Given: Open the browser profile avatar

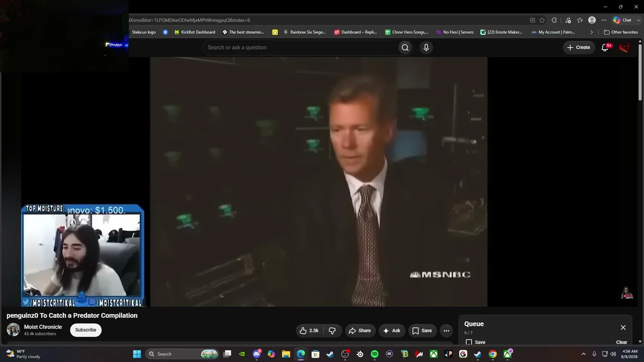Looking at the screenshot, I should click(x=592, y=20).
